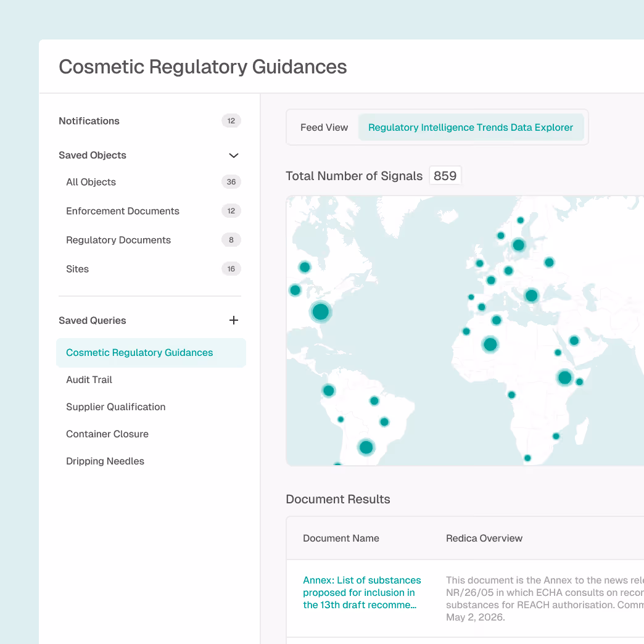
Task: Select the Cosmetic Regulatory Guidances saved query
Action: pos(139,352)
